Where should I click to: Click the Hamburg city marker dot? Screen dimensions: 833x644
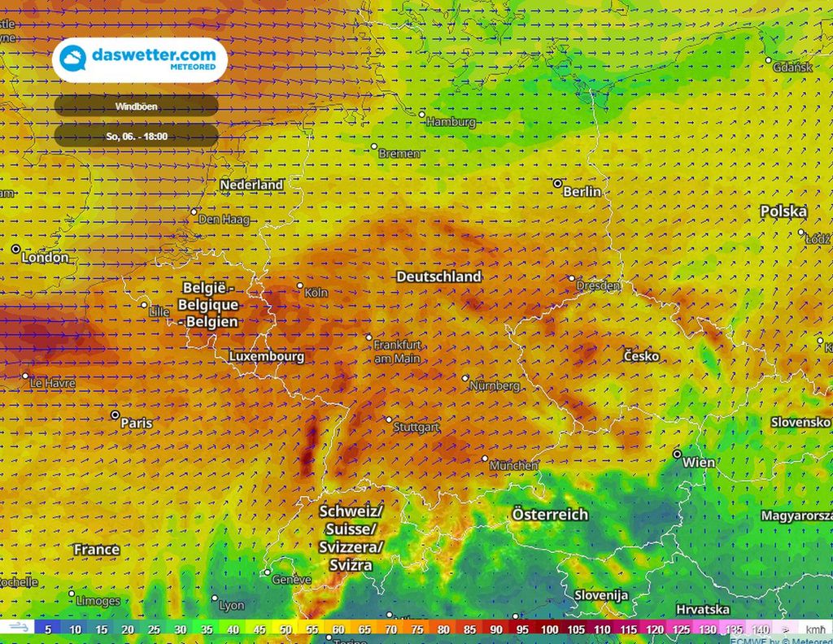tap(422, 115)
